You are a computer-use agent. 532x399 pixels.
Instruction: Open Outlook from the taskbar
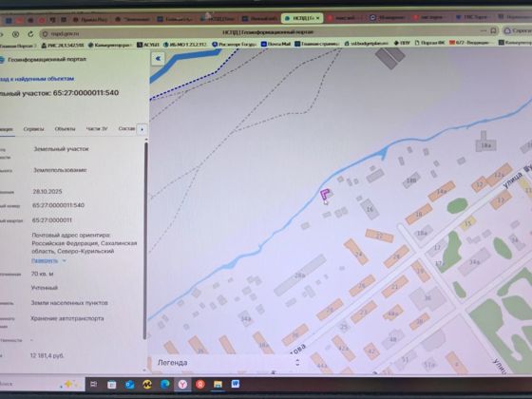click(130, 385)
